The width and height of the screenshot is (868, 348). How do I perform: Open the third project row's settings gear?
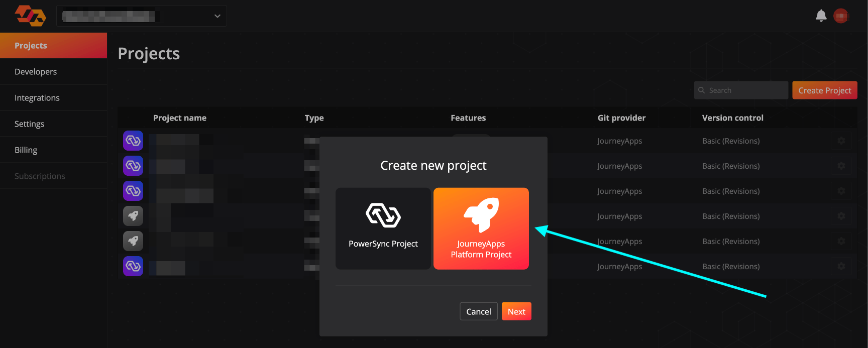click(841, 191)
